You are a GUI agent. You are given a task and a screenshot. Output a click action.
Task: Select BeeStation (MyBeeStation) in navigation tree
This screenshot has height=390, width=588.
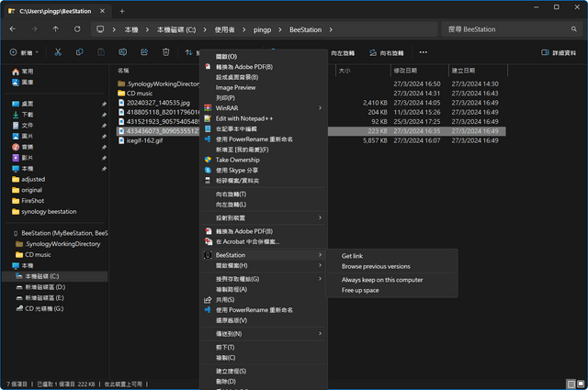60,233
